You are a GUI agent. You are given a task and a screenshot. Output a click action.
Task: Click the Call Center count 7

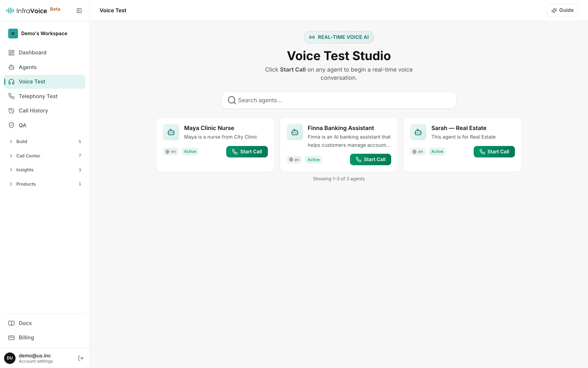[x=80, y=156]
